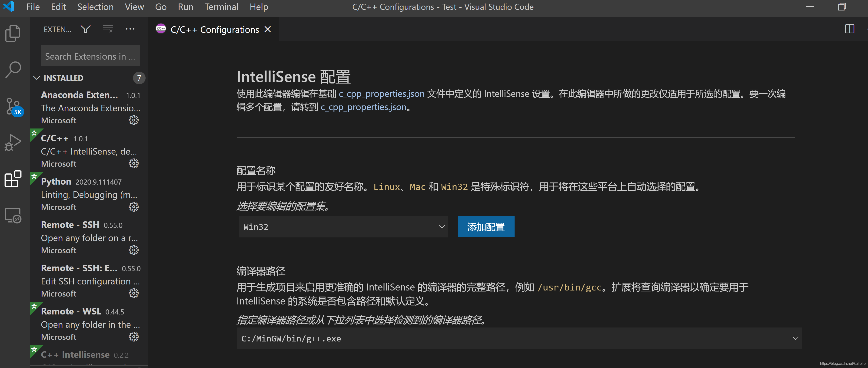Open the Explorer view in activity bar
The height and width of the screenshot is (368, 868).
tap(13, 33)
